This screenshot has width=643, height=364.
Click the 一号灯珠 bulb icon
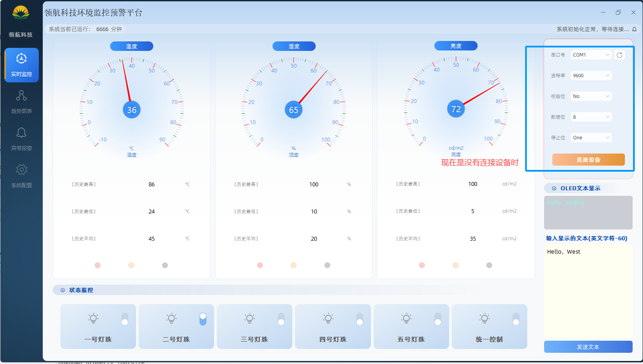93,318
